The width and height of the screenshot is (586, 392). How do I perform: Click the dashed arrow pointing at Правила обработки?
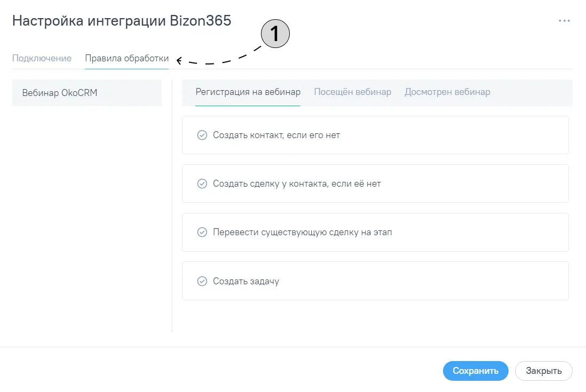[219, 56]
